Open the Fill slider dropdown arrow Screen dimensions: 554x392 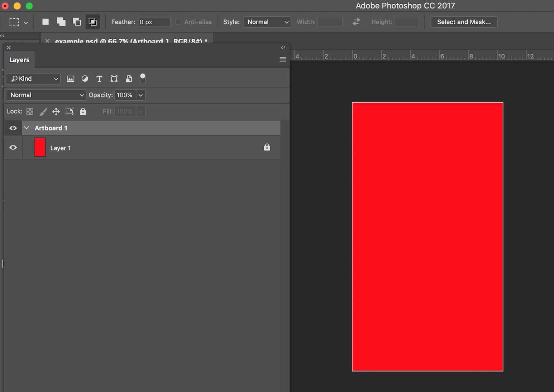tap(141, 111)
